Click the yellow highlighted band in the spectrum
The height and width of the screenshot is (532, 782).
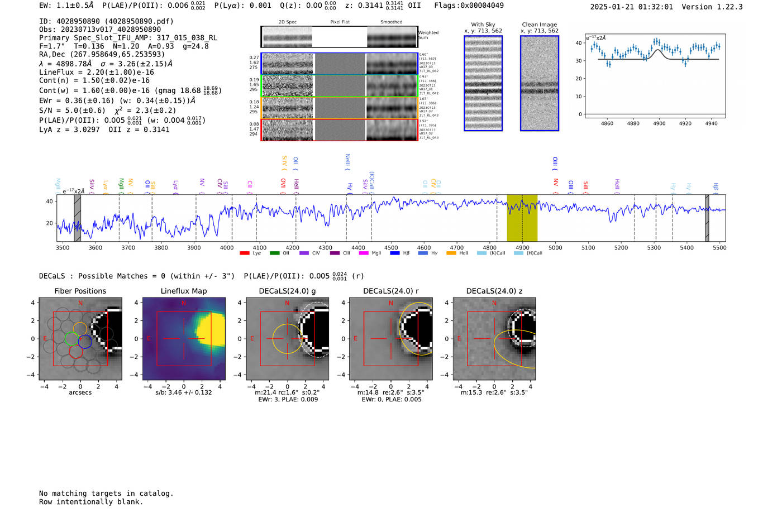coord(522,218)
